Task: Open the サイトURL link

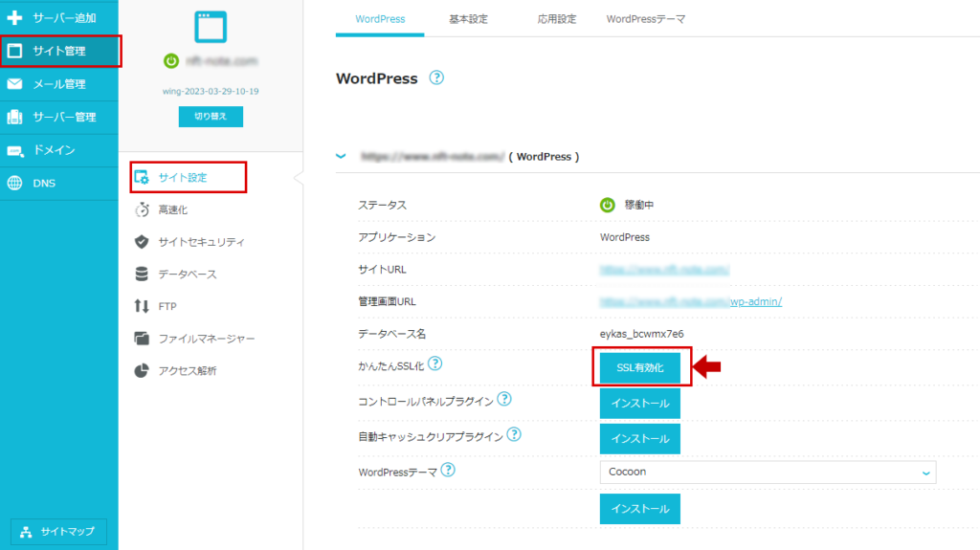Action: coord(664,270)
